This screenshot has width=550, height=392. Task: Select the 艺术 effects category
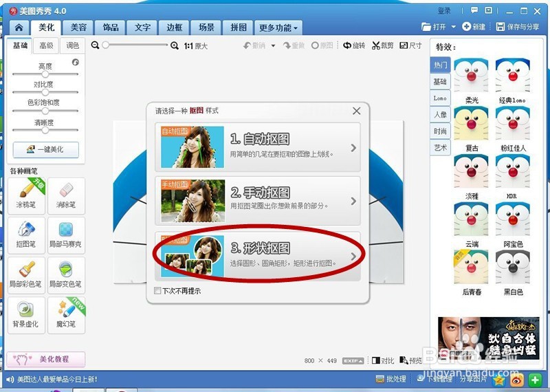click(440, 147)
